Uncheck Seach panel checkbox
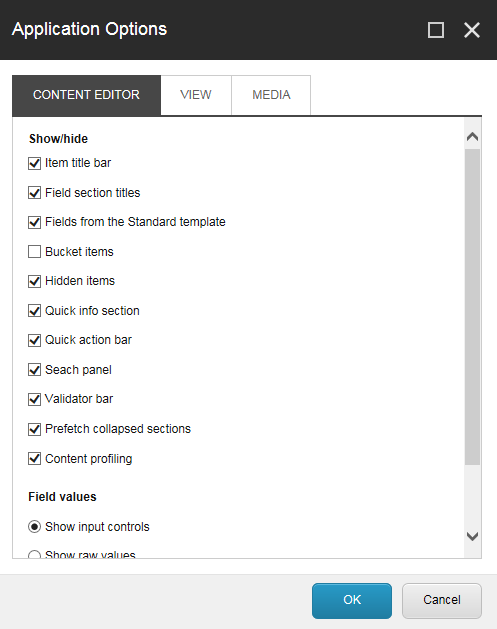The image size is (497, 629). (34, 370)
